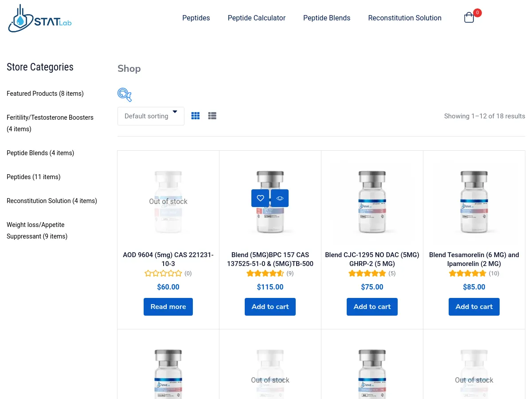Open the Default sorting dropdown
This screenshot has height=399, width=532.
tap(151, 116)
